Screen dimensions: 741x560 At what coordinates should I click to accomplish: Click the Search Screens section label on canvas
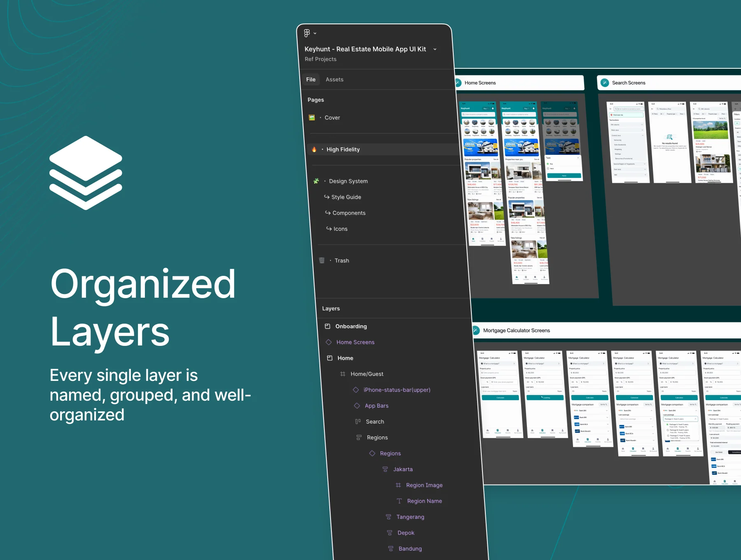point(629,83)
